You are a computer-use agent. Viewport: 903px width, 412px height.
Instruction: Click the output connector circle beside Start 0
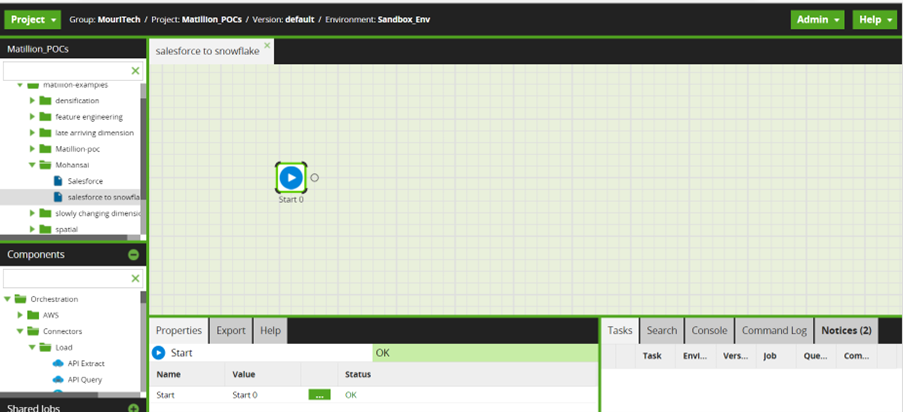[x=314, y=178]
